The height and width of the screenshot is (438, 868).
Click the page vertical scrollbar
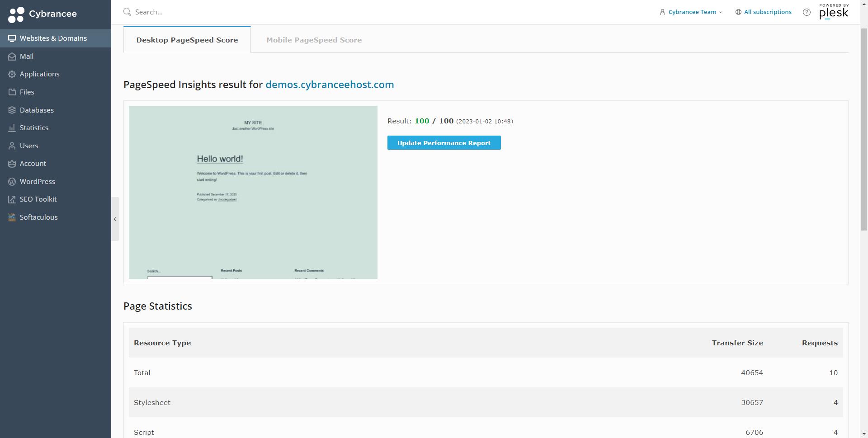pyautogui.click(x=864, y=129)
